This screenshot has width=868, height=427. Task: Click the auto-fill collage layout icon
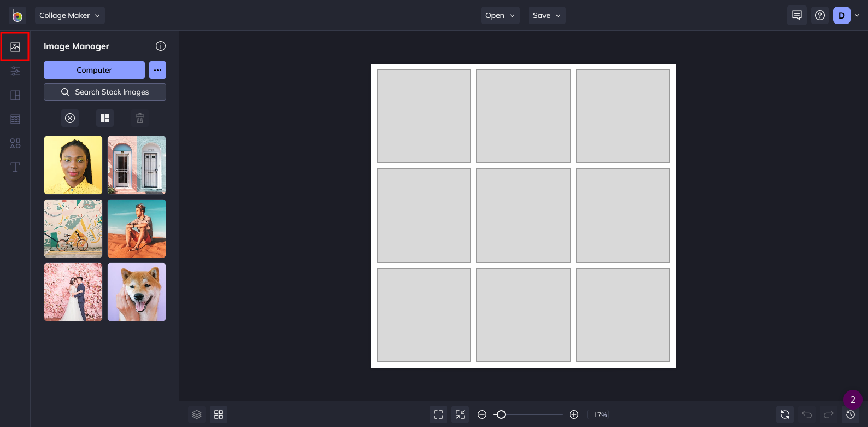click(x=105, y=118)
